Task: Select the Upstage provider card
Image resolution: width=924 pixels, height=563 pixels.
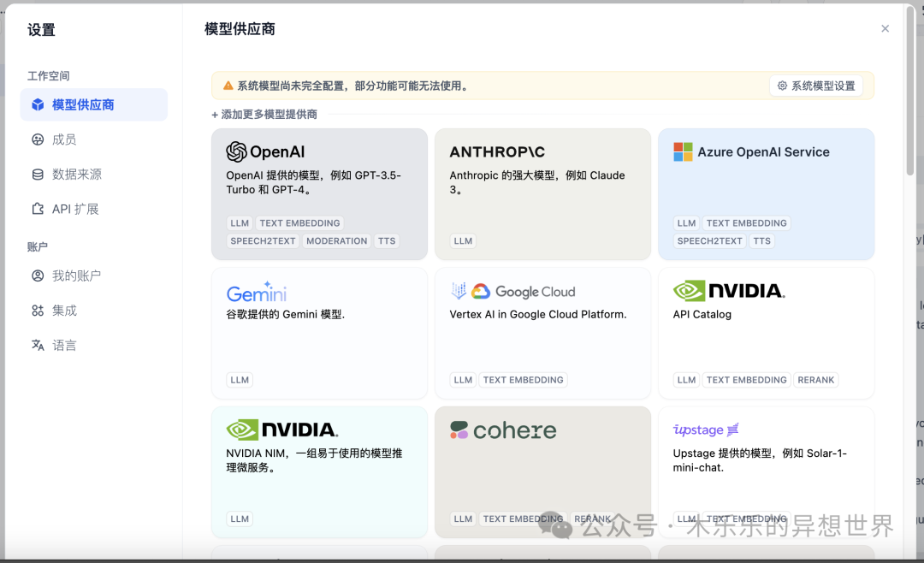Action: (x=766, y=471)
